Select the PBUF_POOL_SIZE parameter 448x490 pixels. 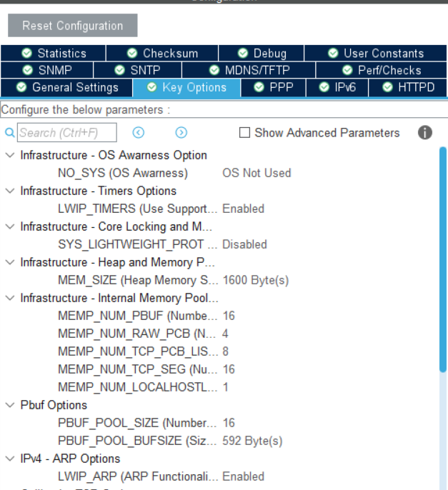coord(137,423)
